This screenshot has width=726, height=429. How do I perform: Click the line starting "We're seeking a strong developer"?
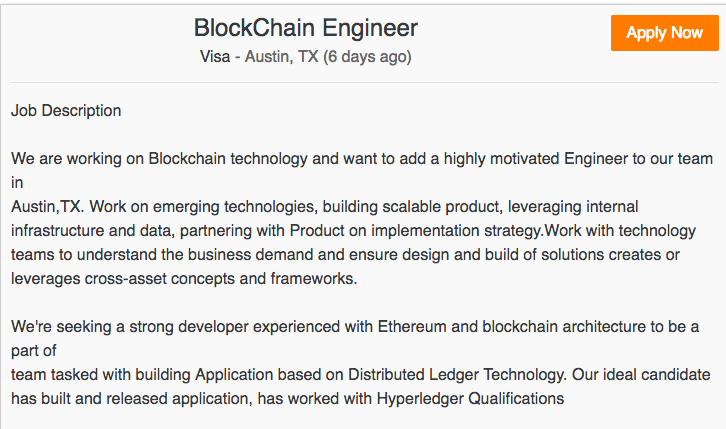[x=354, y=327]
